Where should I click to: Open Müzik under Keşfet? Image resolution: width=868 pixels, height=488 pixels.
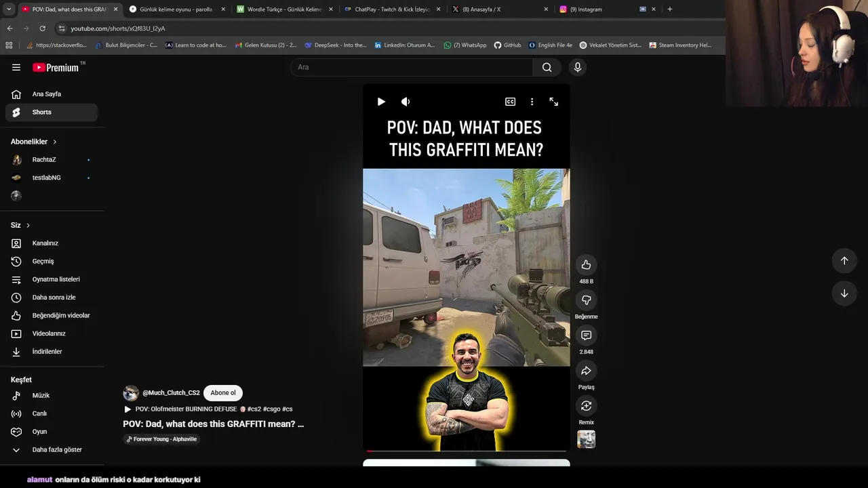[52, 395]
